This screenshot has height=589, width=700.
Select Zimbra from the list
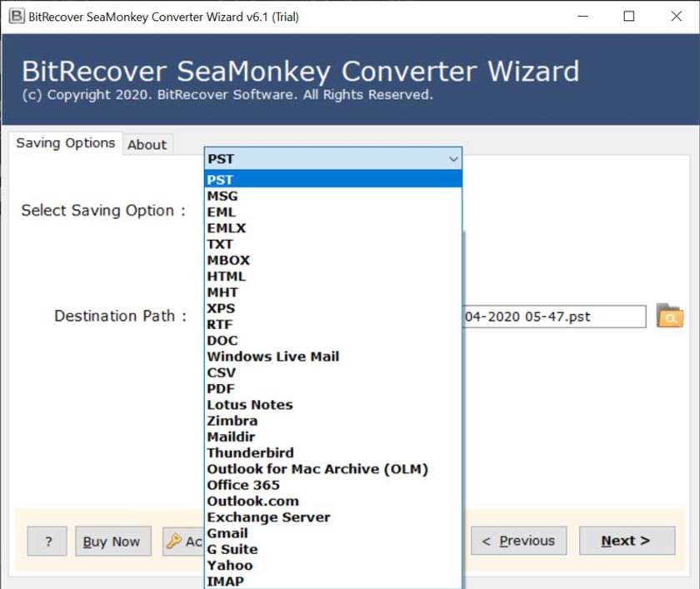pos(333,421)
